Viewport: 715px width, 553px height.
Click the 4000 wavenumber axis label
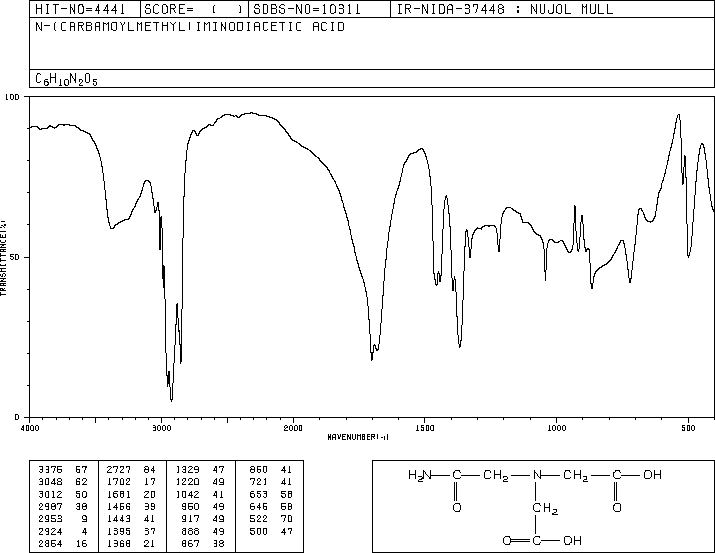click(x=30, y=428)
